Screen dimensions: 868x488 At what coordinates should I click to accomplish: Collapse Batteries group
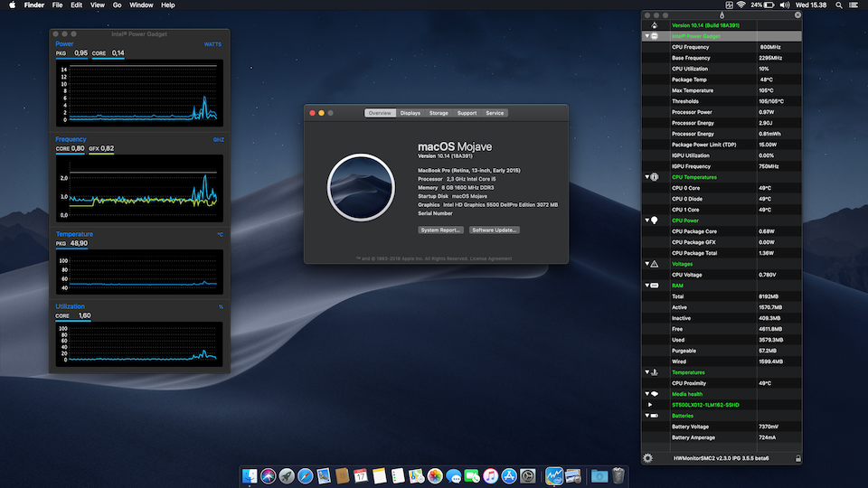[646, 416]
